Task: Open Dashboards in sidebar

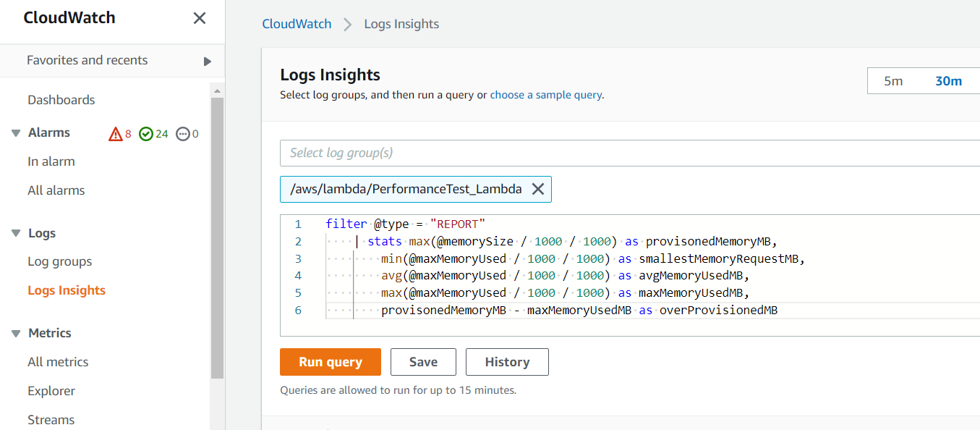Action: click(x=61, y=100)
